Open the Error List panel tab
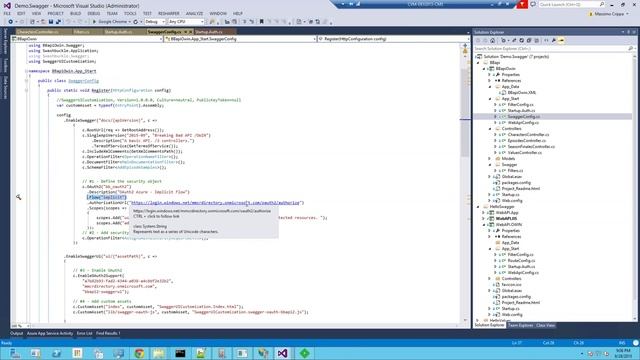 [x=84, y=333]
